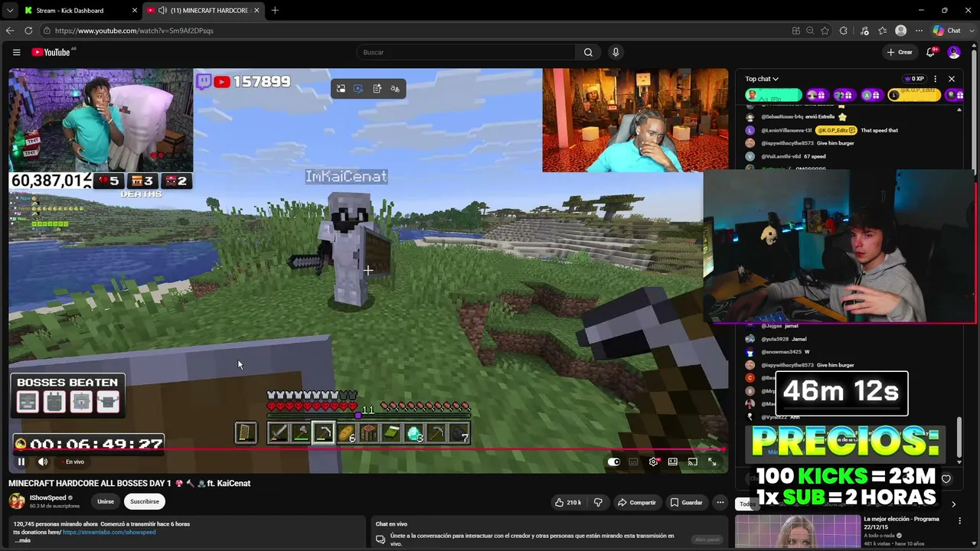Click the zoom-out magnifier in address bar
Screen dimensions: 980x551
tap(810, 31)
